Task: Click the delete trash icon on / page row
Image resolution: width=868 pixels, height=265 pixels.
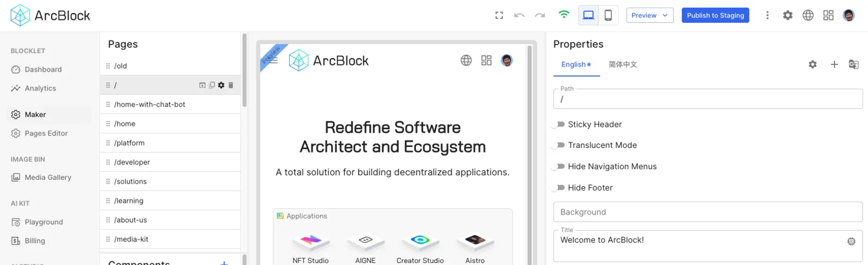Action: pyautogui.click(x=231, y=85)
